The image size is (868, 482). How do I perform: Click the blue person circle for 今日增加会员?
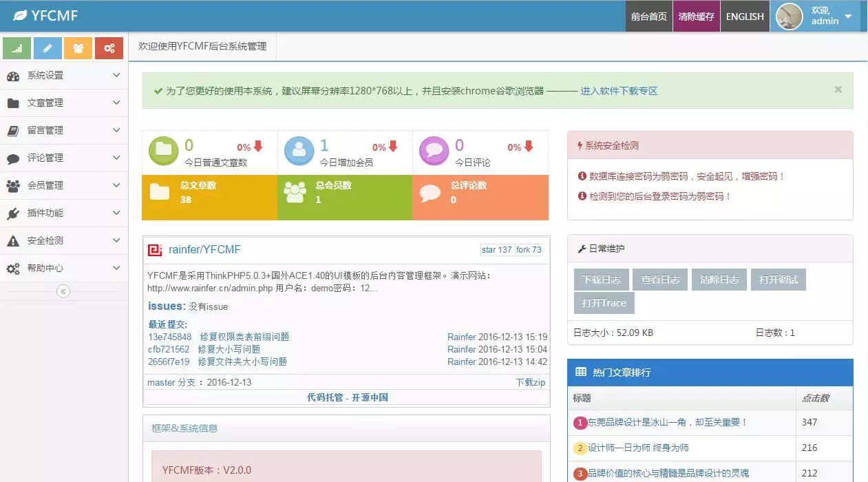click(299, 150)
